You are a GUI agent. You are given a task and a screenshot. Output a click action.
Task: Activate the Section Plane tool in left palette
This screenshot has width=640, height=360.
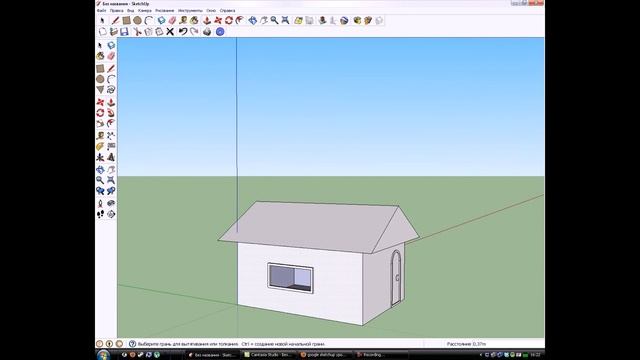click(111, 214)
